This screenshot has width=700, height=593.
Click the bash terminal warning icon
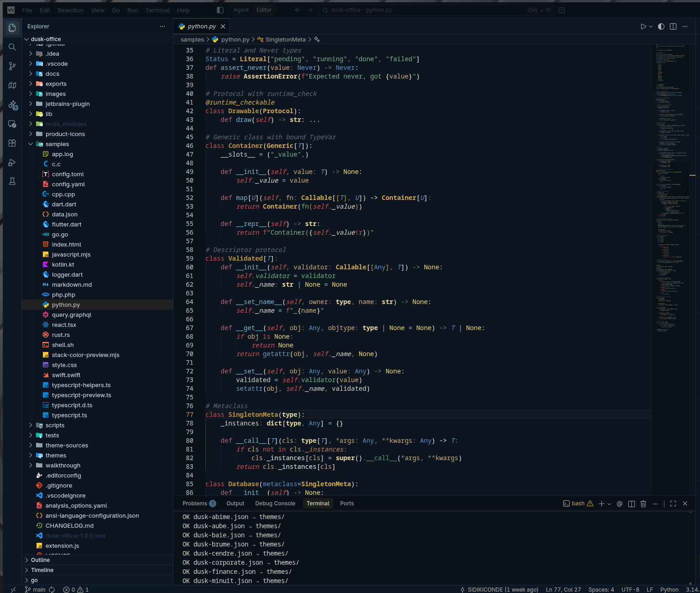(x=590, y=504)
